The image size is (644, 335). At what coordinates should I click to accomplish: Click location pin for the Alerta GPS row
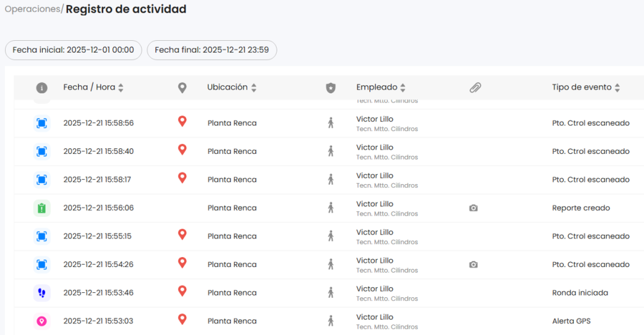click(x=182, y=320)
